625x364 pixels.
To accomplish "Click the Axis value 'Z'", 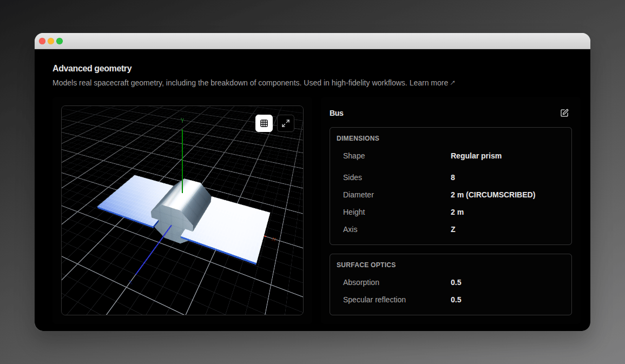I will coord(453,229).
